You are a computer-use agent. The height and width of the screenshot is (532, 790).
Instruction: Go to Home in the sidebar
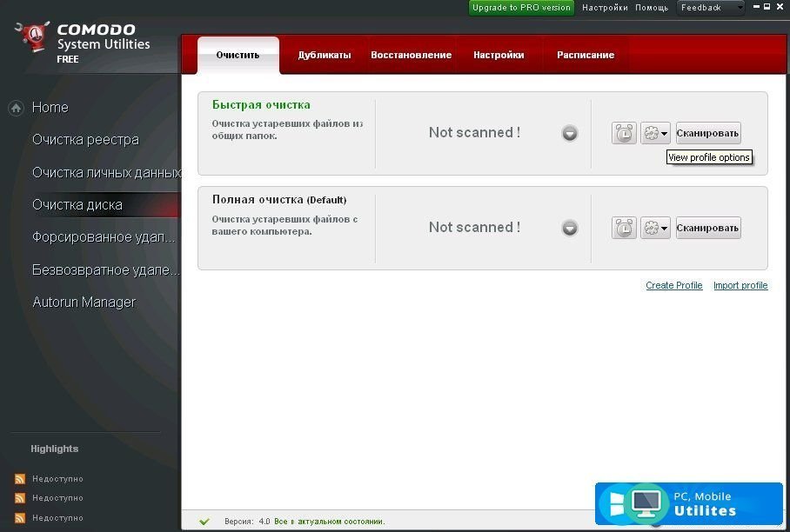50,107
